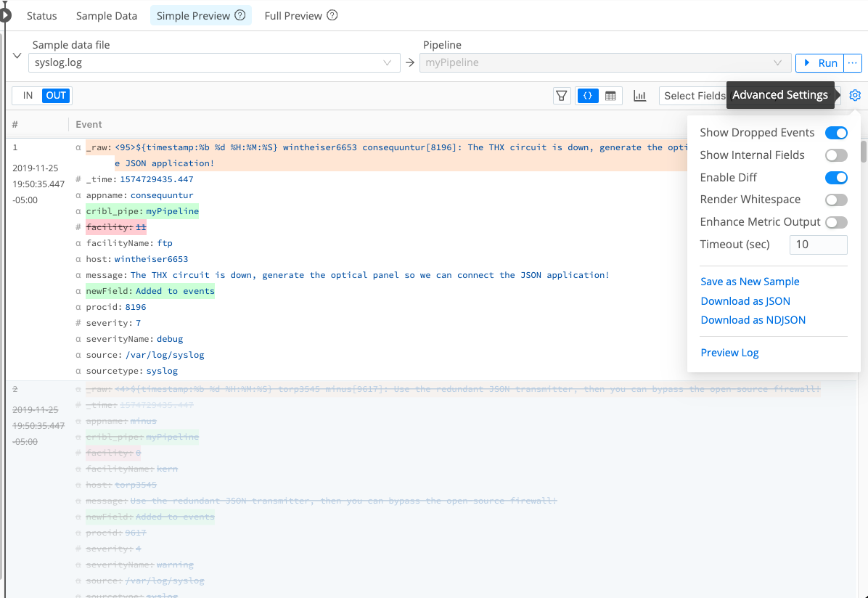This screenshot has height=598, width=868.
Task: Switch to table view icon
Action: (x=610, y=96)
